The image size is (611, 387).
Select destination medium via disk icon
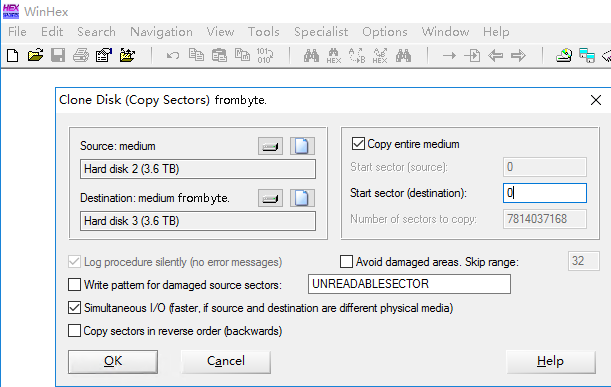[270, 198]
